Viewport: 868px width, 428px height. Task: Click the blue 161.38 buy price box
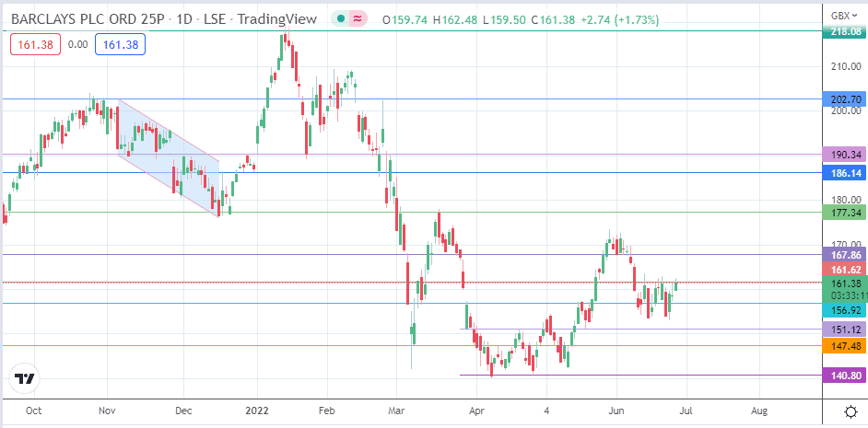coord(120,44)
